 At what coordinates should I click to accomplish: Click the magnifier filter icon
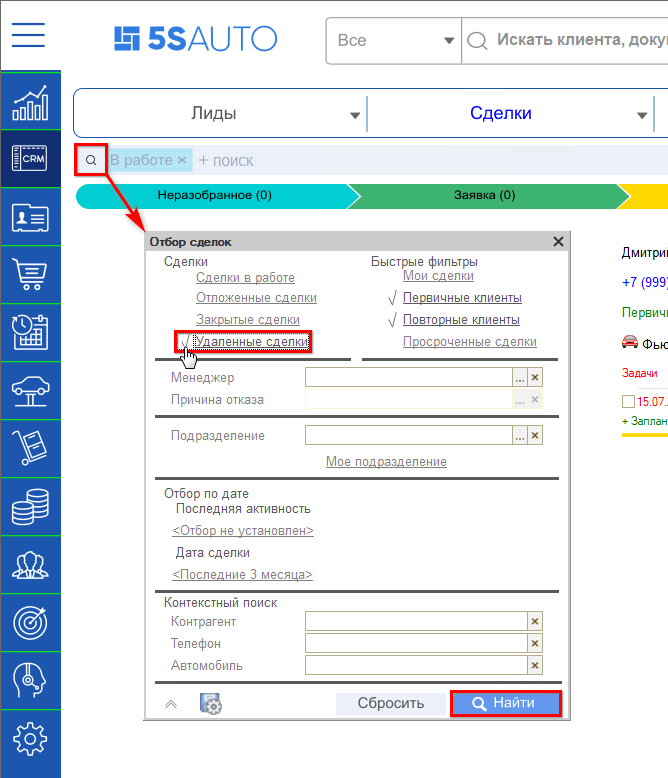tap(91, 160)
